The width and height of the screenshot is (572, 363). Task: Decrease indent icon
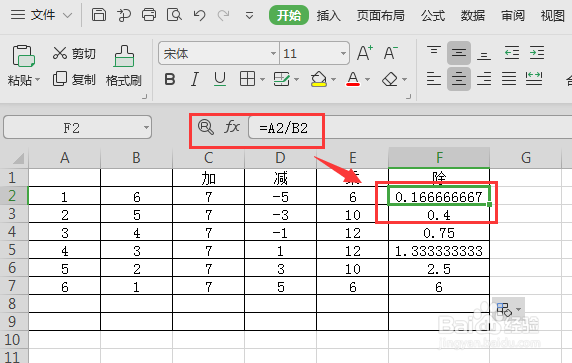tap(512, 53)
